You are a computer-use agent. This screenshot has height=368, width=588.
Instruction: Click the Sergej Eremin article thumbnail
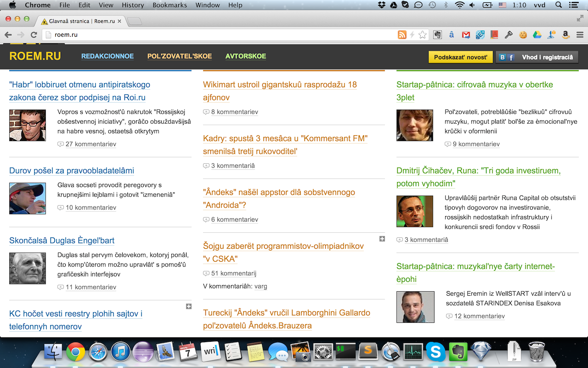click(x=415, y=307)
